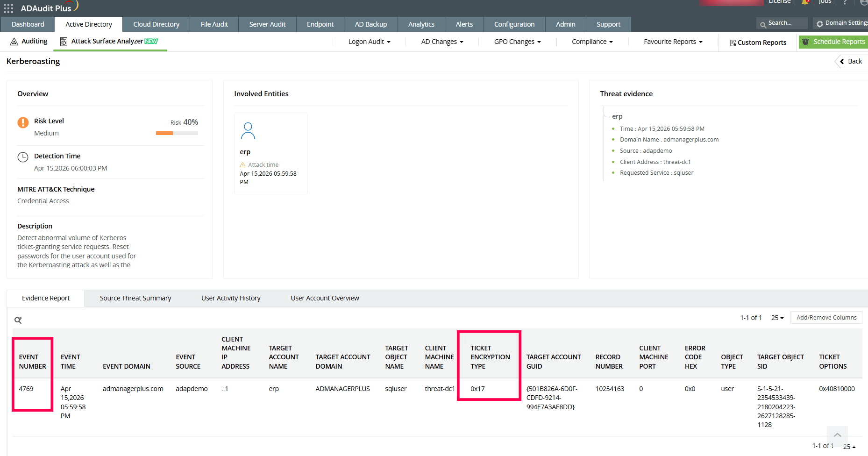
Task: Click the Detection Time clock icon
Action: click(x=23, y=157)
